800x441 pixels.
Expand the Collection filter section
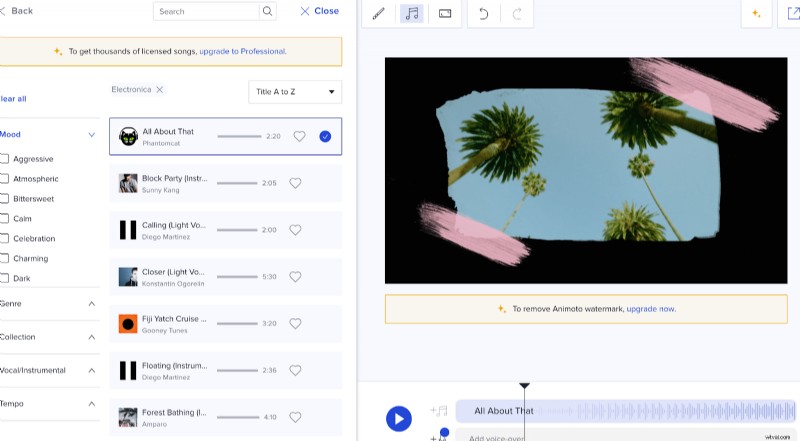pyautogui.click(x=92, y=337)
